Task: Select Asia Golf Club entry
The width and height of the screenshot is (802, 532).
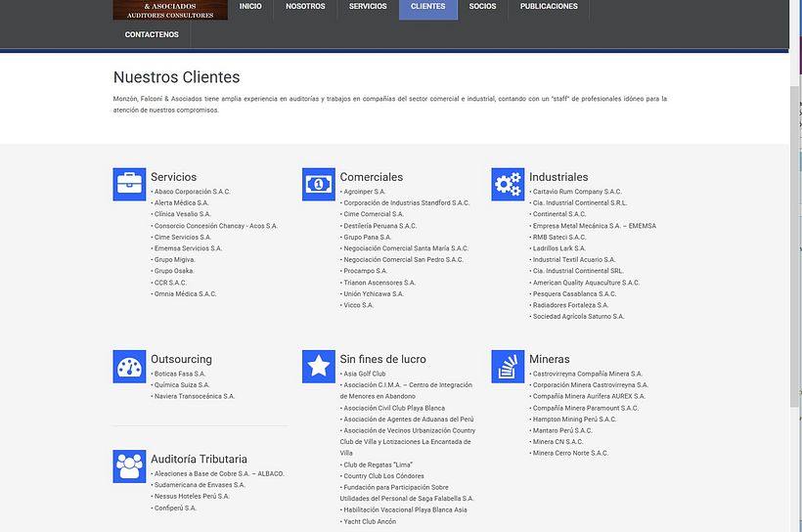Action: pyautogui.click(x=364, y=374)
